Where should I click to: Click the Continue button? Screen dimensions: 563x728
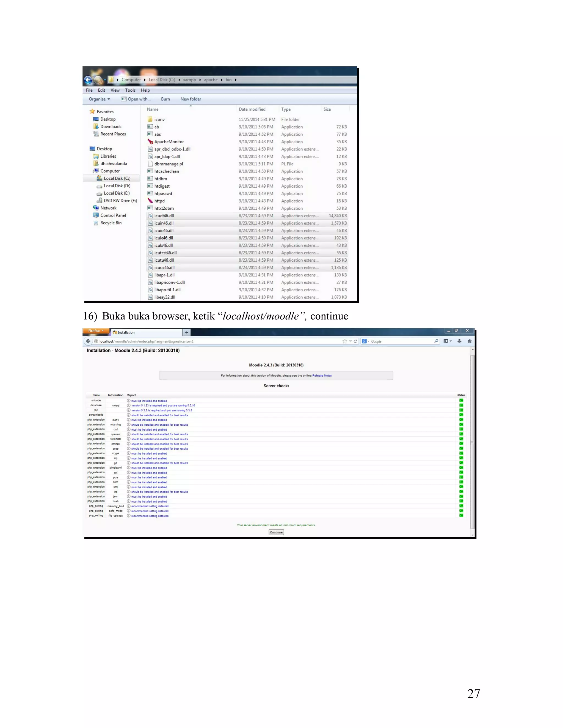tap(276, 532)
